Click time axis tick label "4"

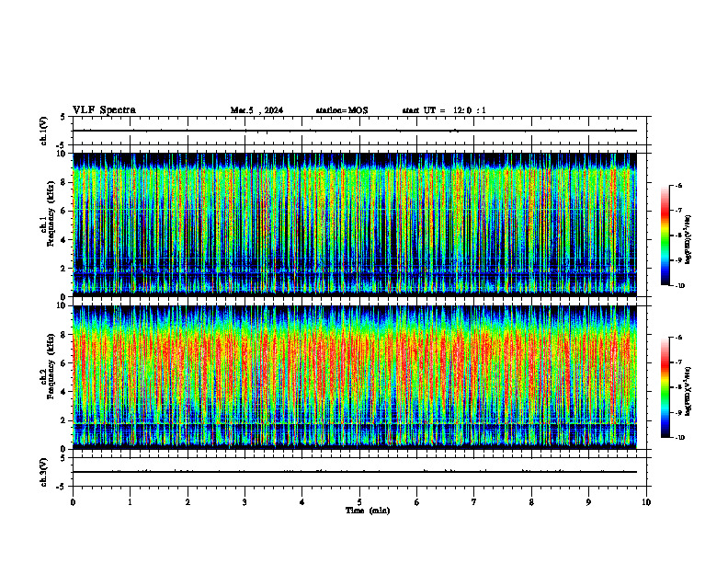click(302, 502)
